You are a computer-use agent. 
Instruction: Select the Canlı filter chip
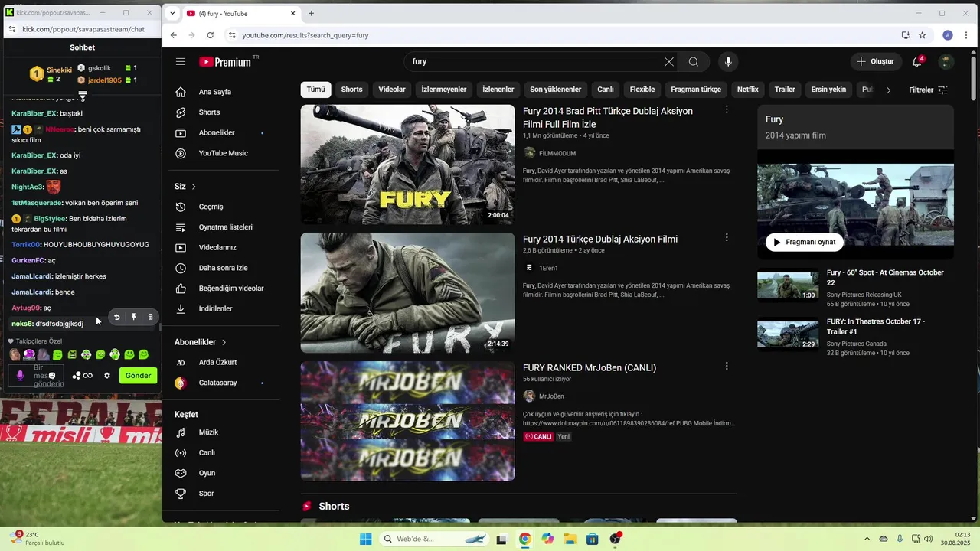[x=606, y=90]
